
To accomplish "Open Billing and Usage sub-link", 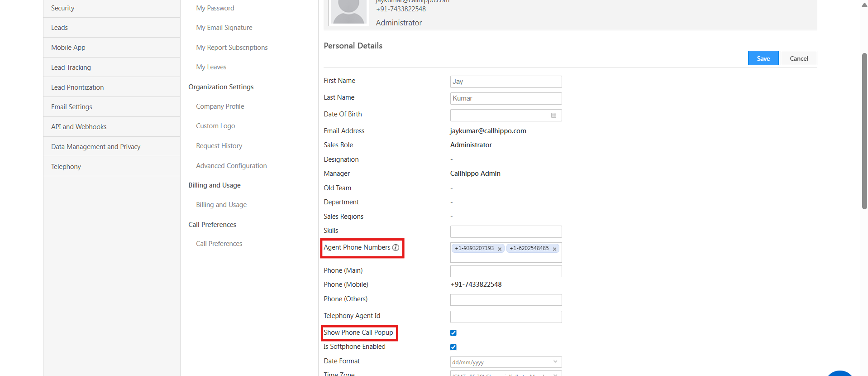I will [x=221, y=205].
